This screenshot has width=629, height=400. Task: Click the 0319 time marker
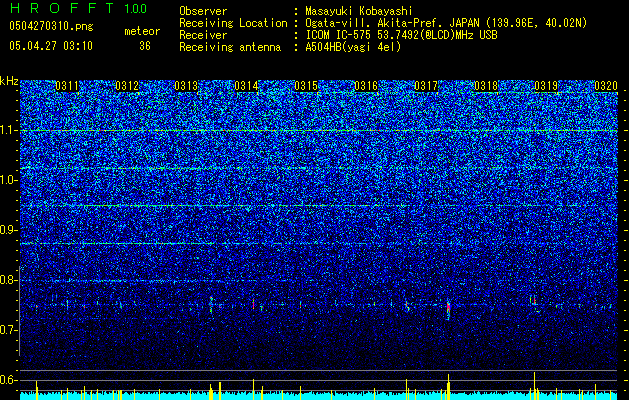[546, 86]
